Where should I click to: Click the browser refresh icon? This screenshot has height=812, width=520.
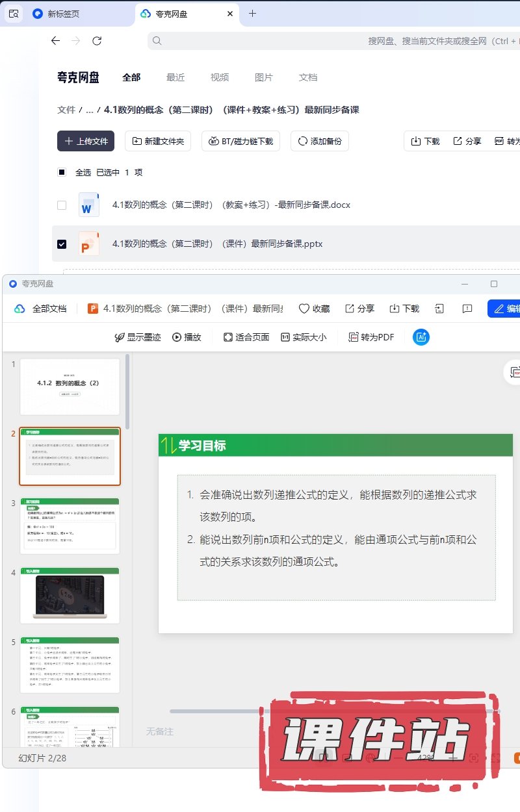(x=97, y=41)
